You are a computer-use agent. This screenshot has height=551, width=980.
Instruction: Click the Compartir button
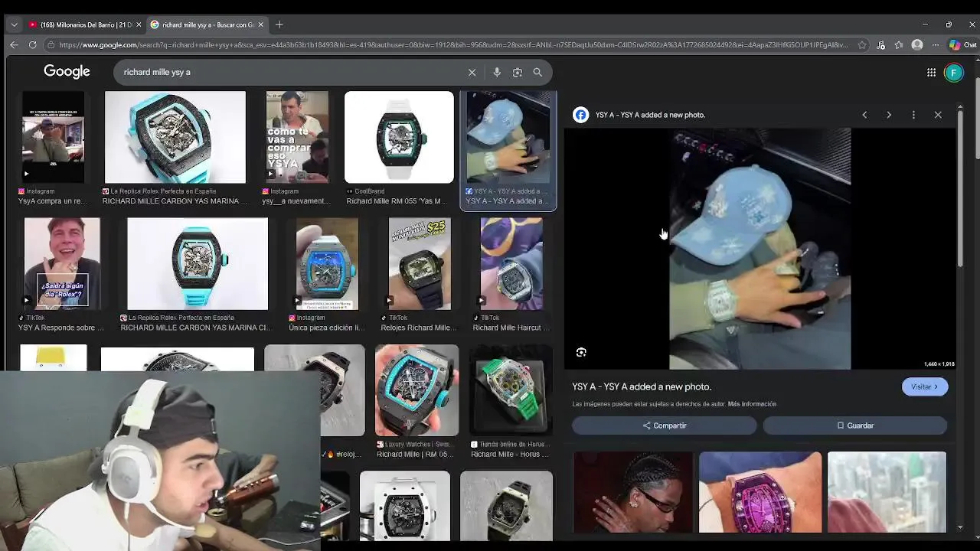click(x=665, y=425)
